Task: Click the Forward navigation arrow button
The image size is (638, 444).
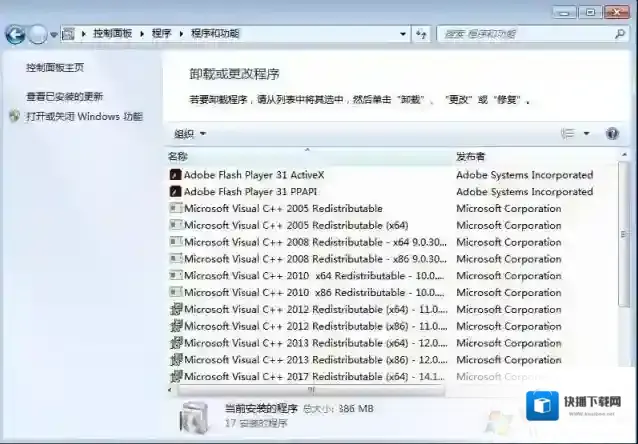Action: pos(39,35)
